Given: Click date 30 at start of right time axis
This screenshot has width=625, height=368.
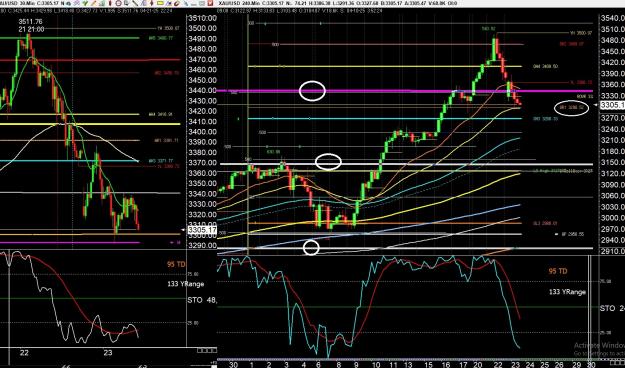Looking at the screenshot, I should click(234, 364).
